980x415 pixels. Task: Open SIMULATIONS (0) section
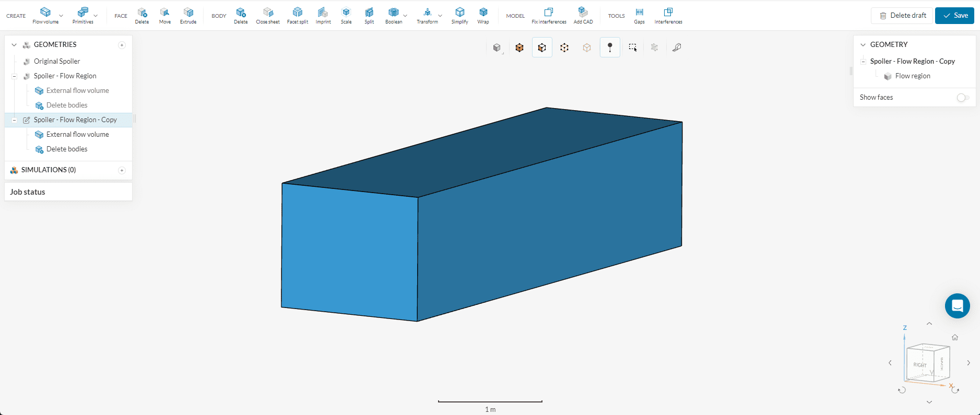tap(48, 170)
